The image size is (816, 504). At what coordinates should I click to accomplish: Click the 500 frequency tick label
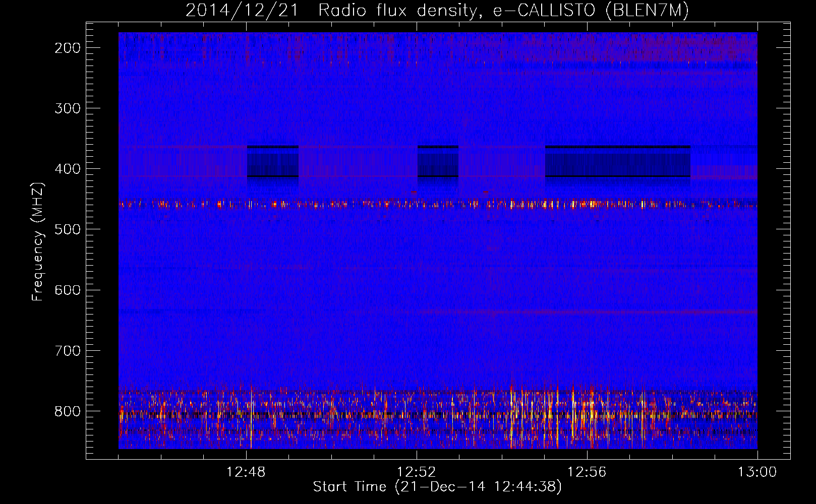(67, 229)
